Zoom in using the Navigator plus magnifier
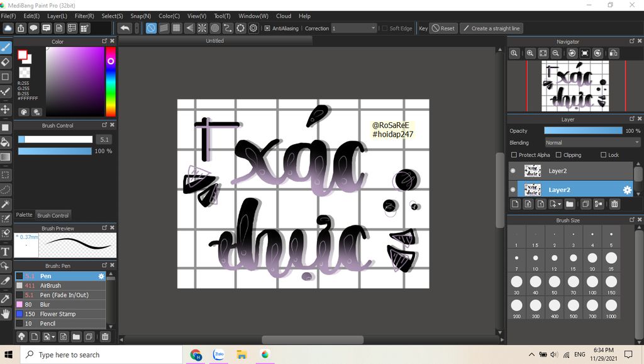The width and height of the screenshot is (644, 364). click(530, 53)
